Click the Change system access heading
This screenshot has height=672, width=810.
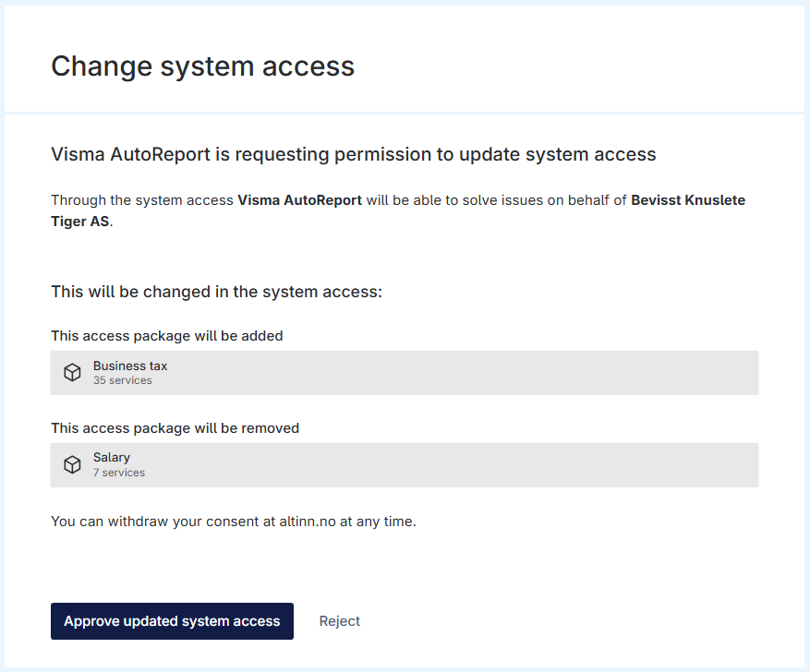202,66
